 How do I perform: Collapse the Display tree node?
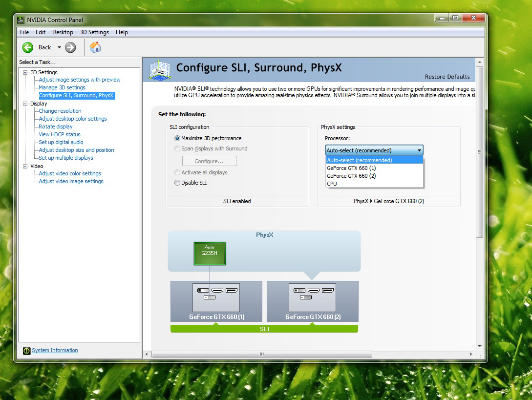(25, 104)
